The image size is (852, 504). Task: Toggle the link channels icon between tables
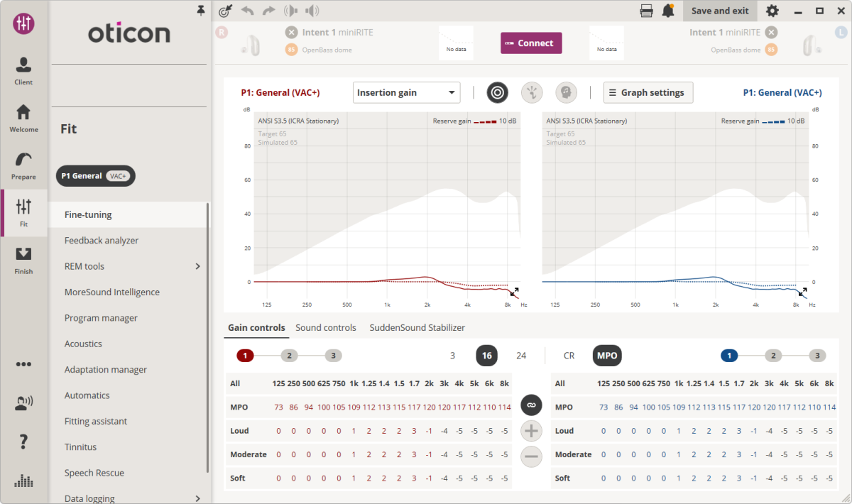(x=530, y=405)
